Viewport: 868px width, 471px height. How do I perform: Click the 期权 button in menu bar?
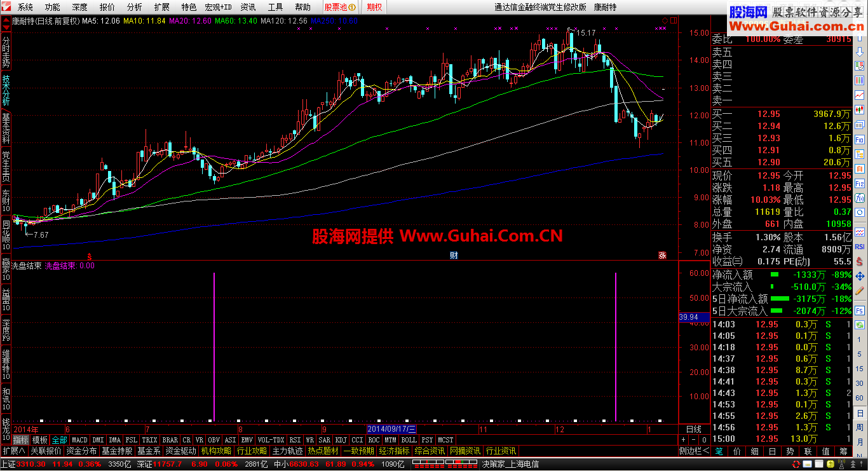[x=375, y=8]
